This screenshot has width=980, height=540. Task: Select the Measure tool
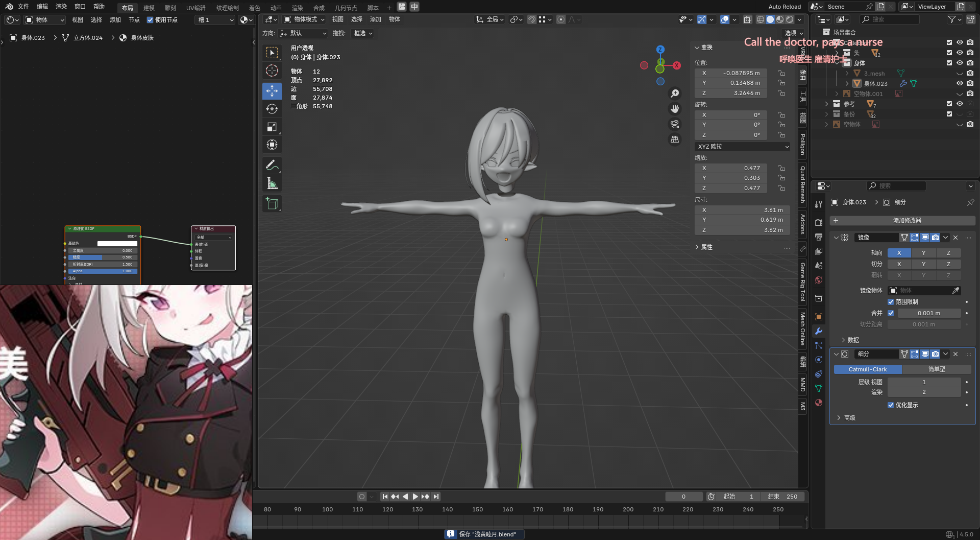[x=272, y=183]
